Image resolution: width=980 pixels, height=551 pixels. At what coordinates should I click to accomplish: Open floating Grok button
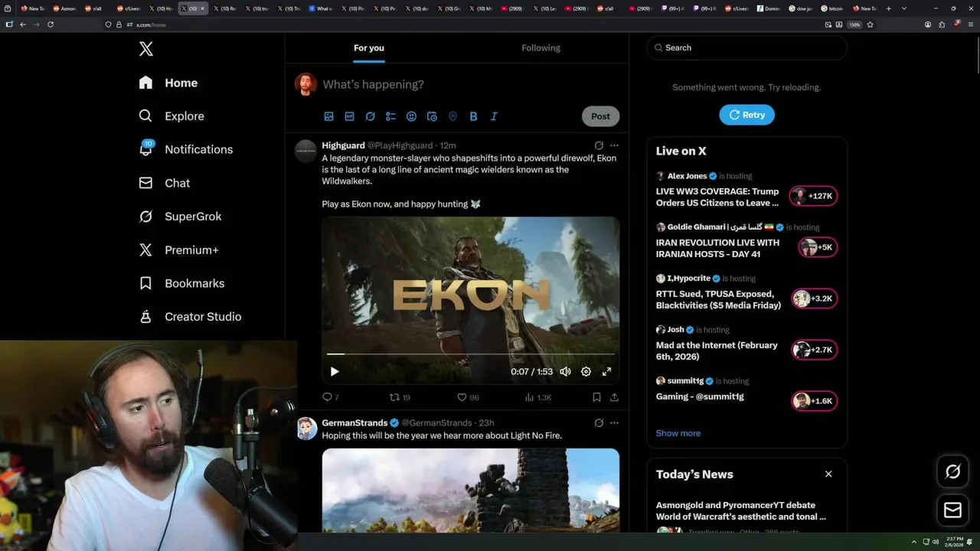953,472
